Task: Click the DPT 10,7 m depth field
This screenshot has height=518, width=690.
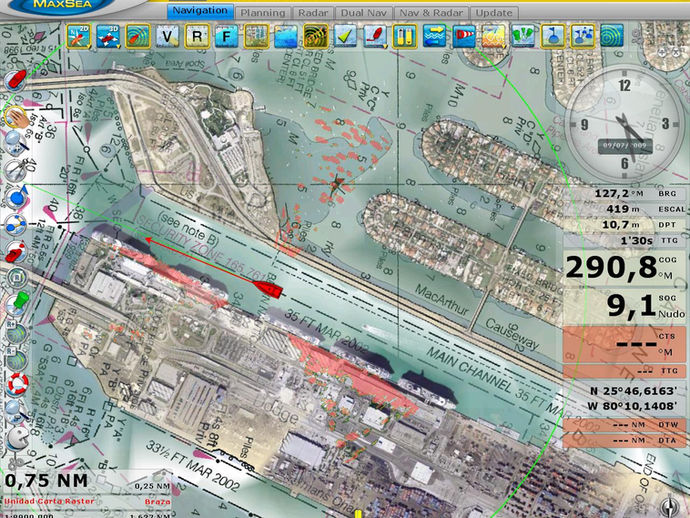Action: (x=625, y=225)
